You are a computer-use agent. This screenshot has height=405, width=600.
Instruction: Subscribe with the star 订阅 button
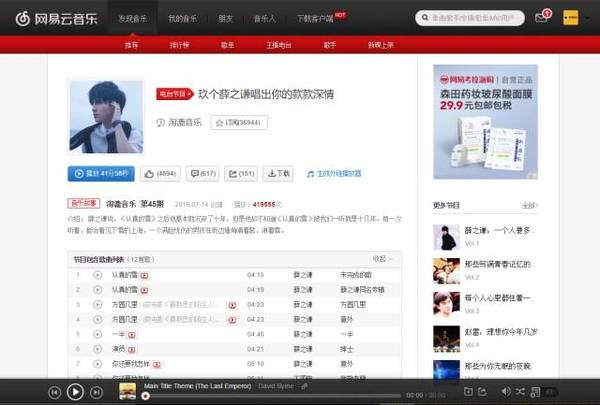[239, 122]
